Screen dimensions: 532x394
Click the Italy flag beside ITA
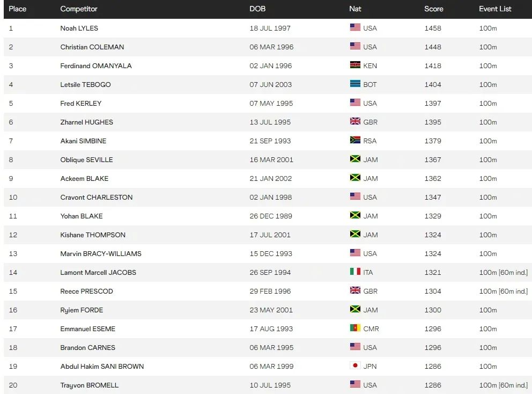tap(355, 272)
